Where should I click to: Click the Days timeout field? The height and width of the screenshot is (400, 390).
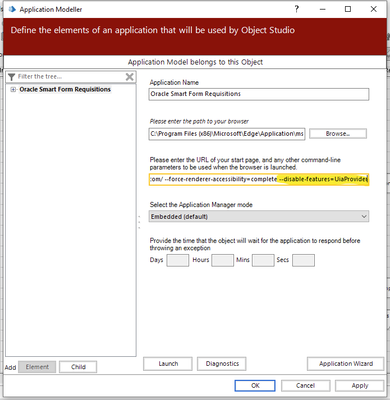coord(178,260)
